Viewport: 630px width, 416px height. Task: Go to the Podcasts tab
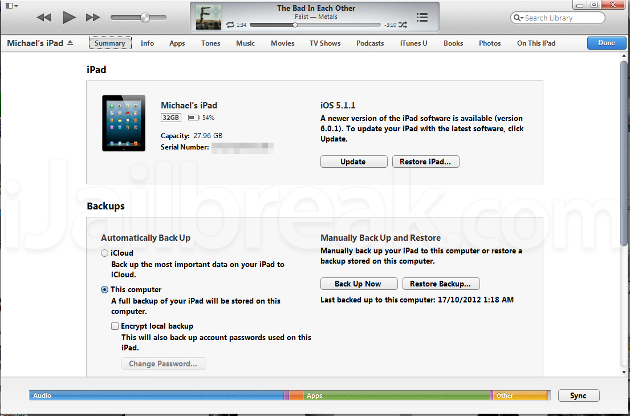click(370, 43)
